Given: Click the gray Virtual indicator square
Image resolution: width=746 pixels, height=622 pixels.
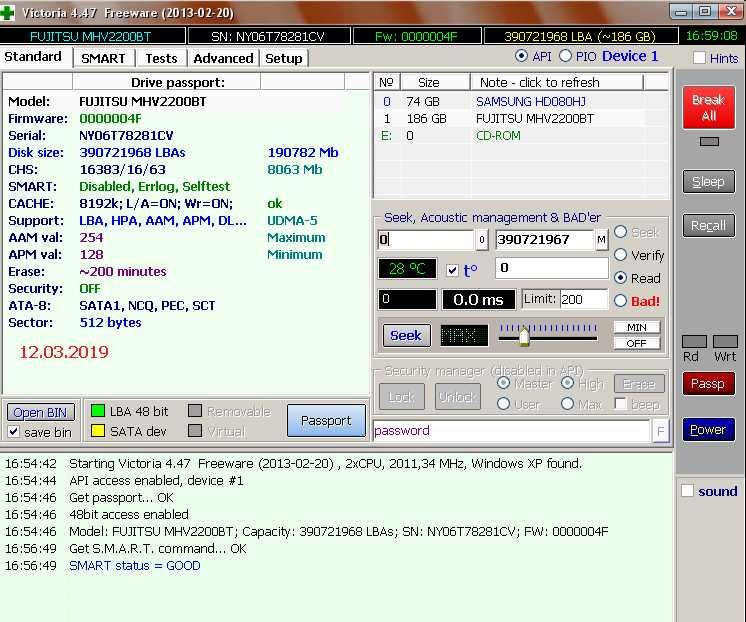Looking at the screenshot, I should click(x=195, y=431).
